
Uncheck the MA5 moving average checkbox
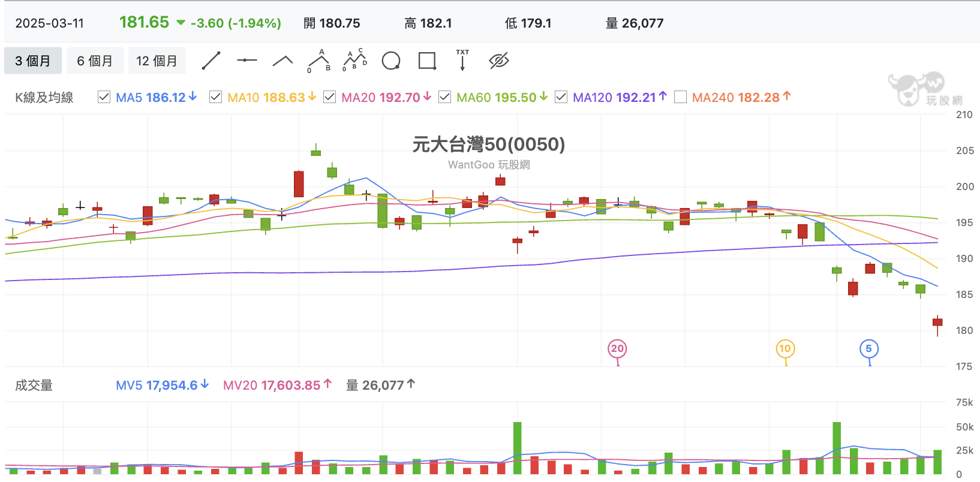tap(104, 97)
